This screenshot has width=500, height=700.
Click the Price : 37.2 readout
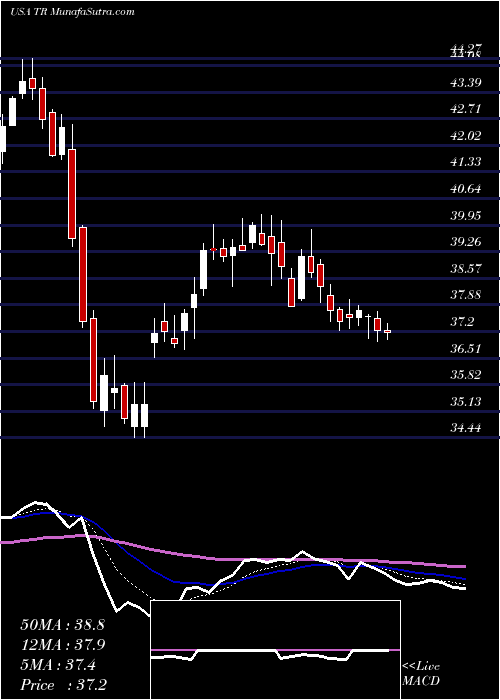[63, 685]
